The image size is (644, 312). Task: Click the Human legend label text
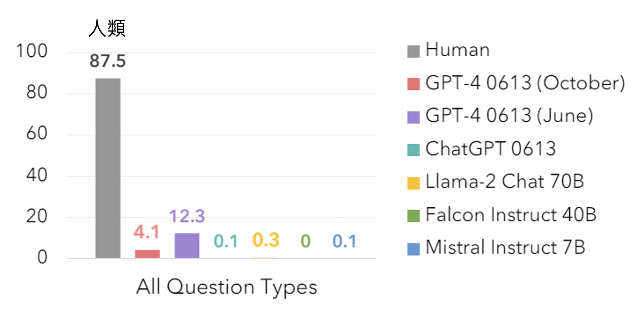pyautogui.click(x=457, y=50)
